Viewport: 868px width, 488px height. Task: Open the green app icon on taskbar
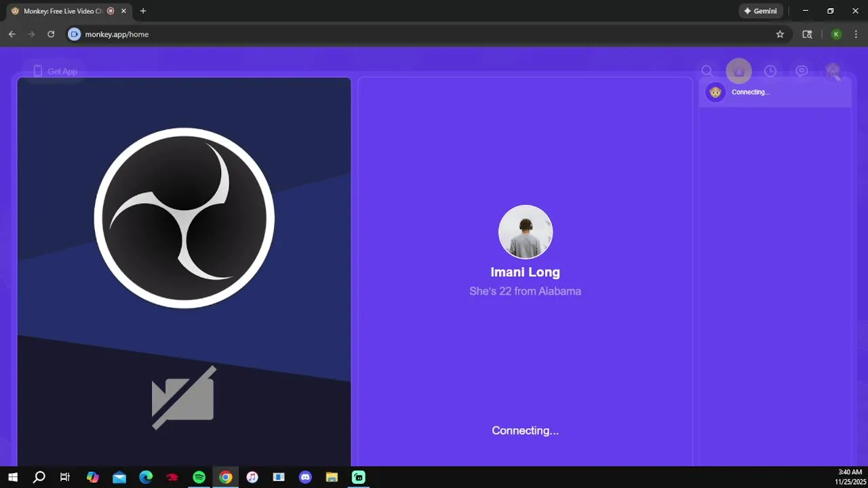pyautogui.click(x=358, y=477)
